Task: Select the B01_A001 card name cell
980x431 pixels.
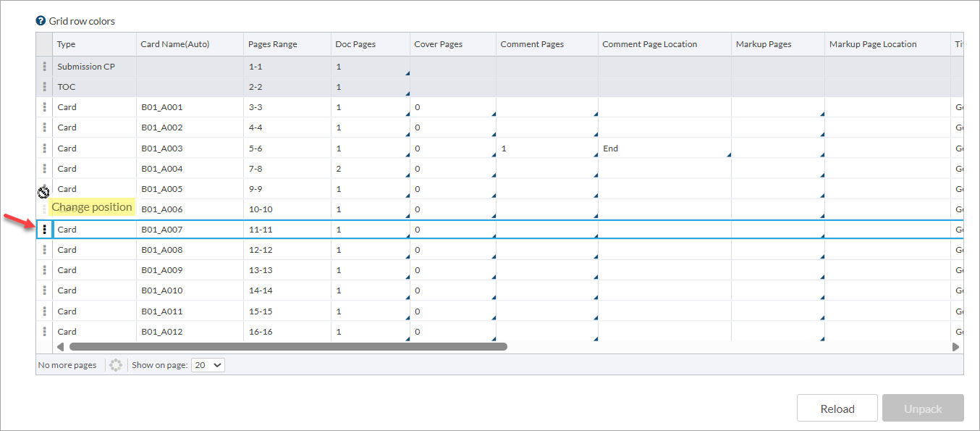Action: tap(190, 107)
